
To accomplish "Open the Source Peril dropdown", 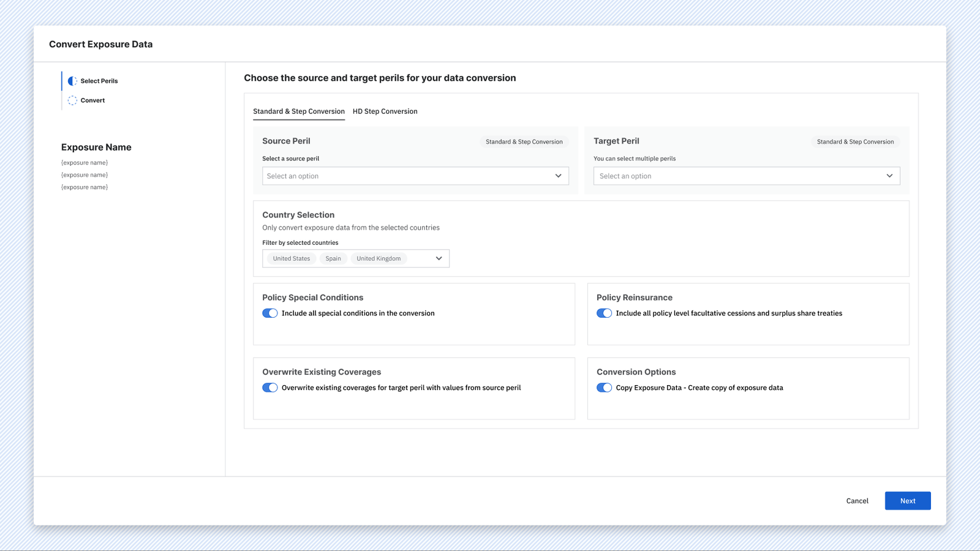I will (415, 176).
